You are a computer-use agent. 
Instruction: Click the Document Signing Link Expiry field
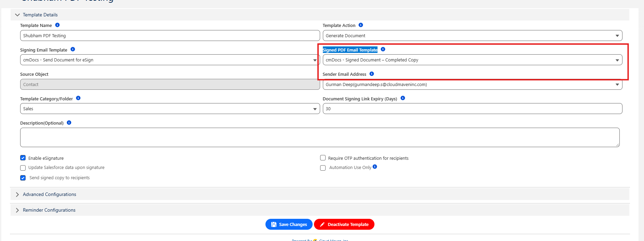click(472, 109)
